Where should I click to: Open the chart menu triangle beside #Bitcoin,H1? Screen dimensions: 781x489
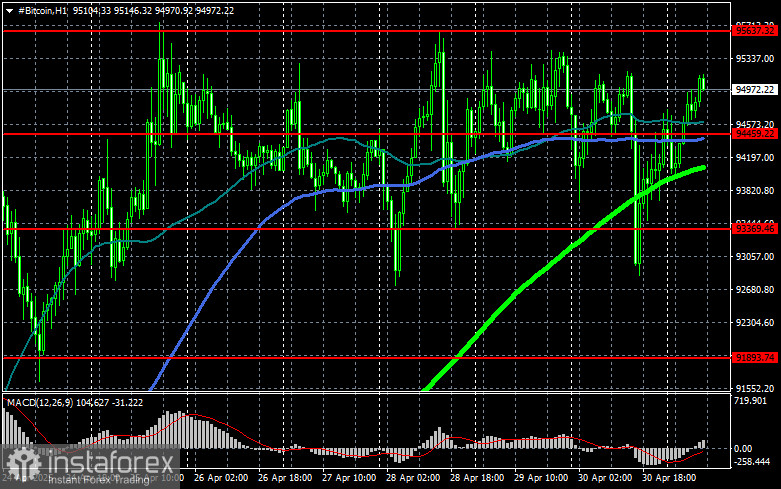(x=9, y=11)
